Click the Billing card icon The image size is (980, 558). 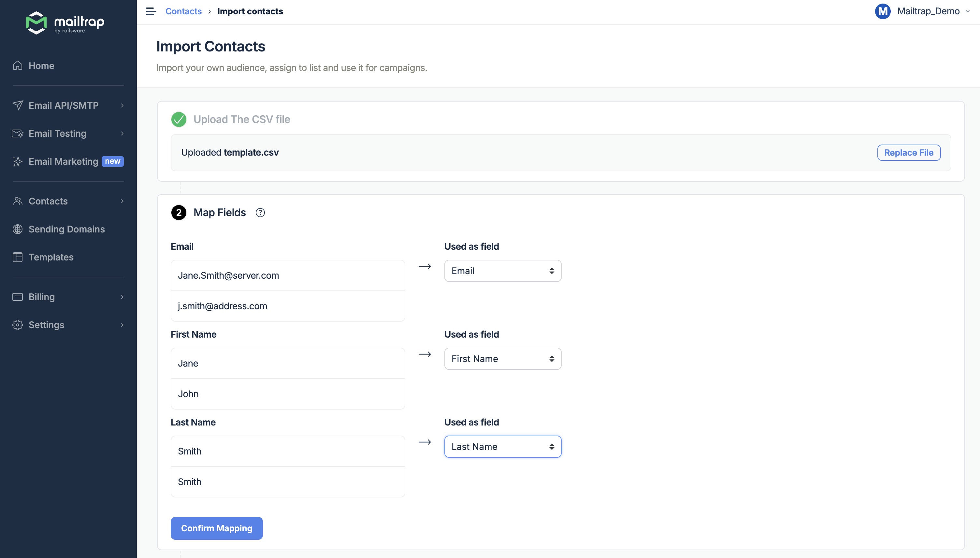(x=18, y=297)
